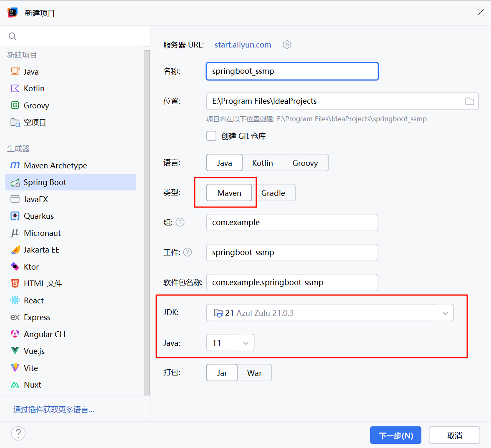The height and width of the screenshot is (448, 491).
Task: Select the Groovy project type icon
Action: (15, 105)
